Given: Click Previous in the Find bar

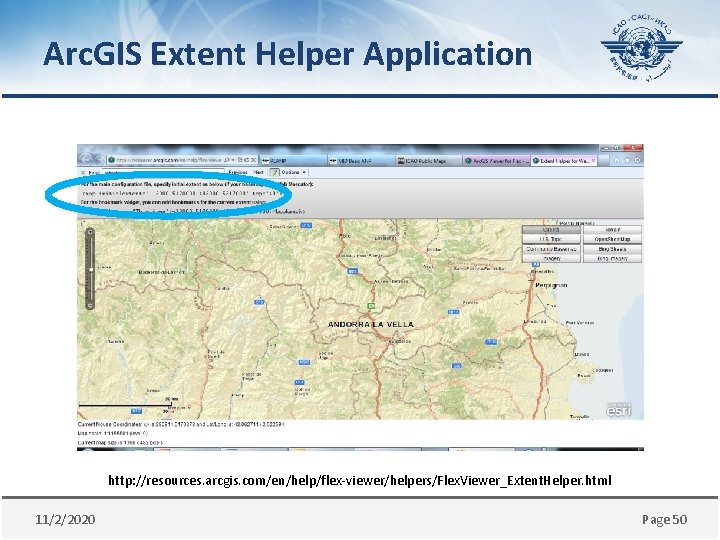Looking at the screenshot, I should tap(238, 173).
